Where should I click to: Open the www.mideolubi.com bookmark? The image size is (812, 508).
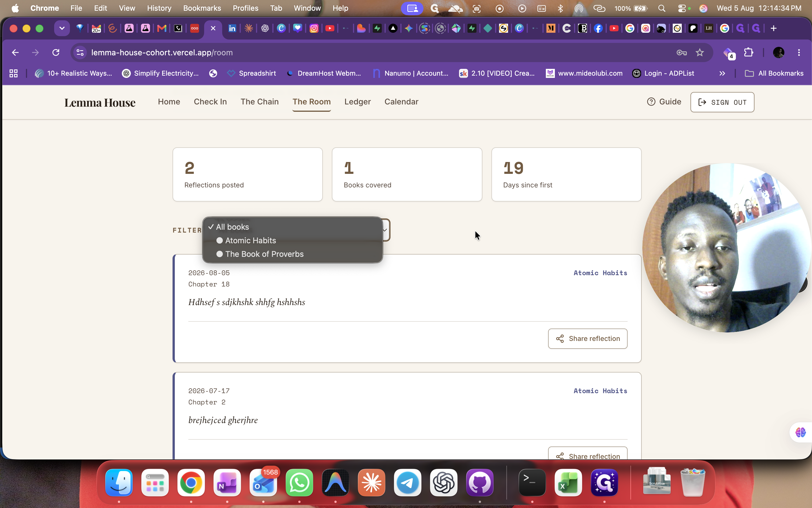[x=584, y=73]
